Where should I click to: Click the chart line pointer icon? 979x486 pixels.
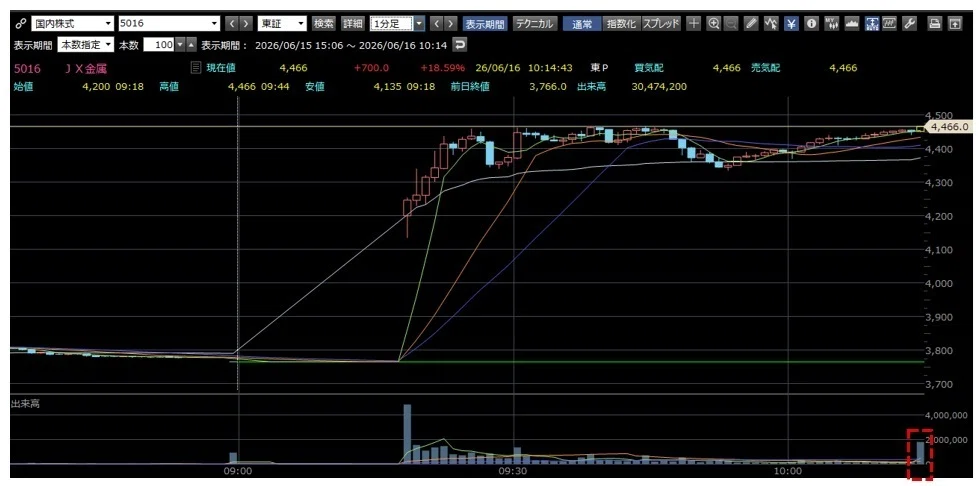771,24
